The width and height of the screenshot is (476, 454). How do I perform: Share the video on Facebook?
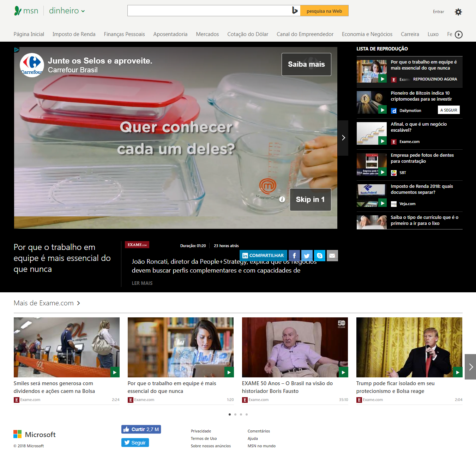[294, 256]
